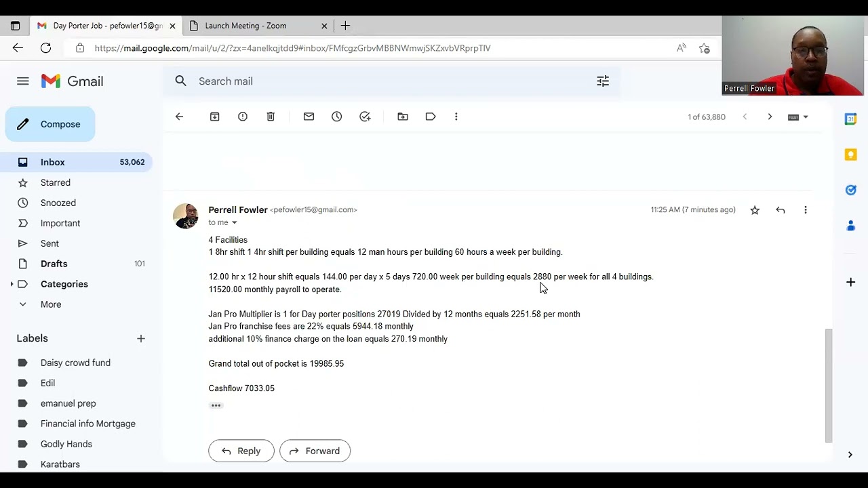The height and width of the screenshot is (488, 868).
Task: Open Google Tasks side panel
Action: (x=850, y=190)
